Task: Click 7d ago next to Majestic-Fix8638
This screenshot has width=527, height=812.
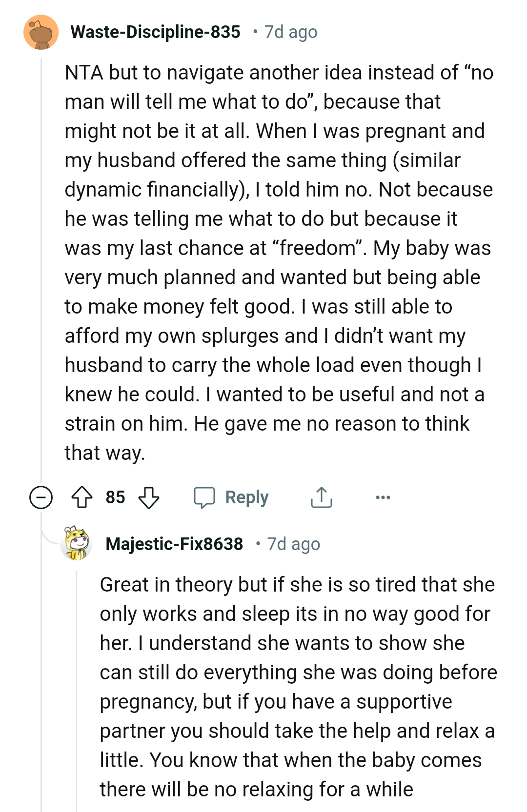Action: click(x=293, y=544)
